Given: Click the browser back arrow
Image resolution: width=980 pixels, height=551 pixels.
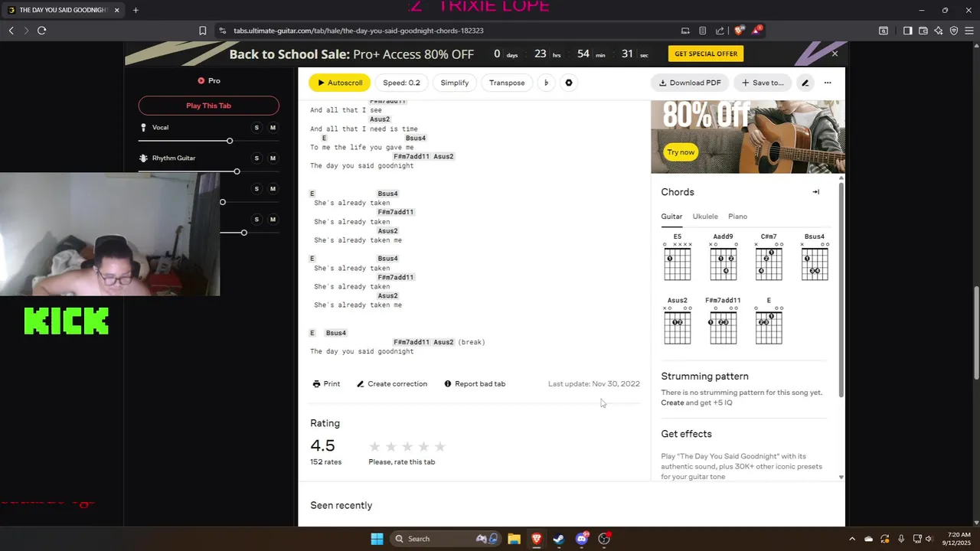Looking at the screenshot, I should (x=11, y=31).
